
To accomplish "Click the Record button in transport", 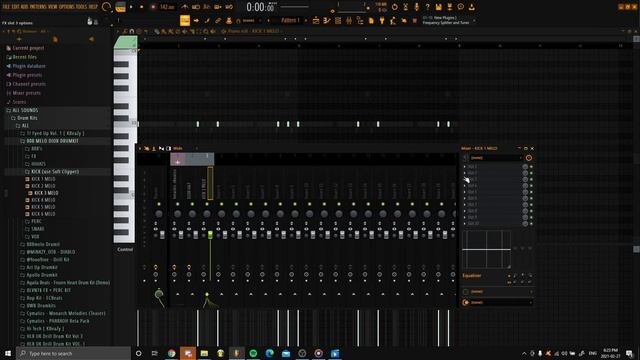I will (x=153, y=7).
